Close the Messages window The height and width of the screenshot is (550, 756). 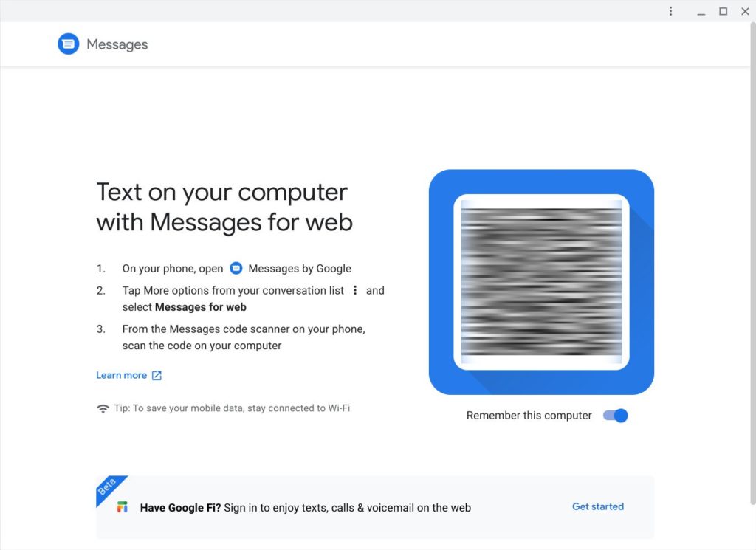click(745, 11)
